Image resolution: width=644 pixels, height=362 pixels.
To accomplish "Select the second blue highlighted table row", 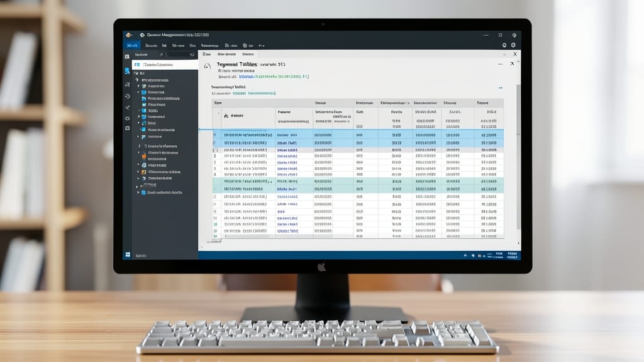I will 358,143.
